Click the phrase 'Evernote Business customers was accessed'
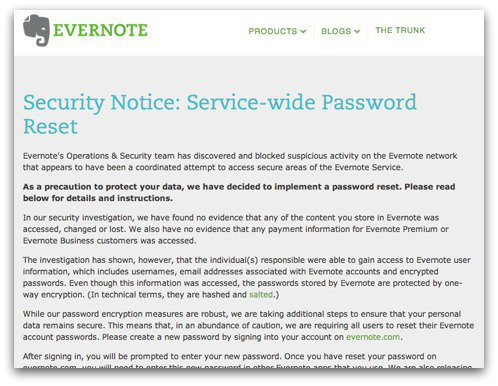 [x=109, y=241]
